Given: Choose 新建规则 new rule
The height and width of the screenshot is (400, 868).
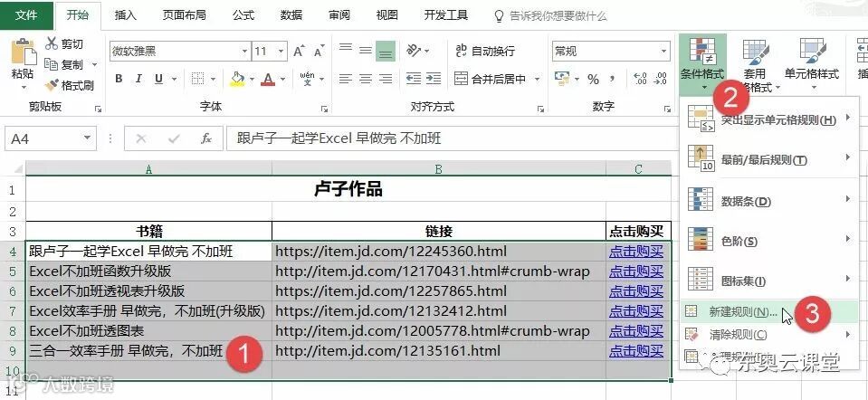Looking at the screenshot, I should pos(768,311).
